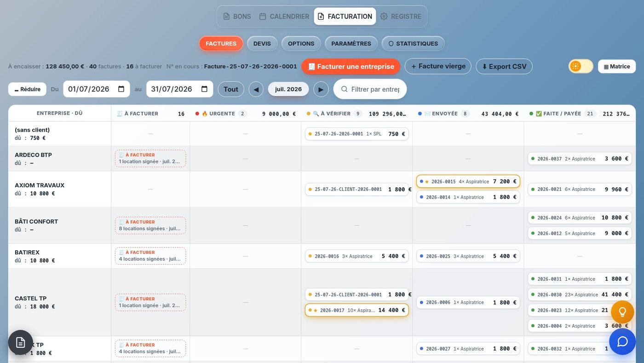The width and height of the screenshot is (644, 363).
Task: Click the ENVOYÉE column header
Action: 468,114
